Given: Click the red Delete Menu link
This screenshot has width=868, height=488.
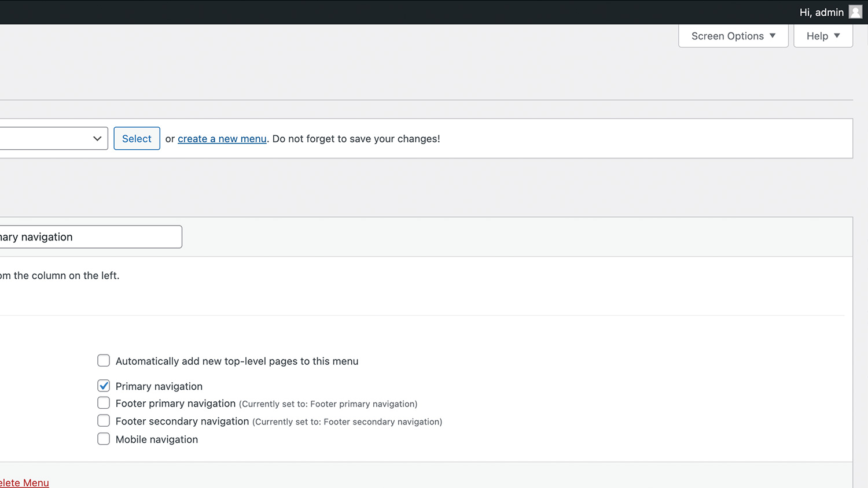Looking at the screenshot, I should [24, 482].
